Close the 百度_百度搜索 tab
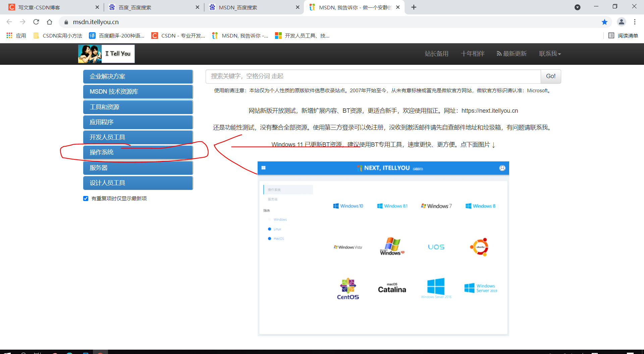Viewport: 644px width, 354px height. [198, 7]
